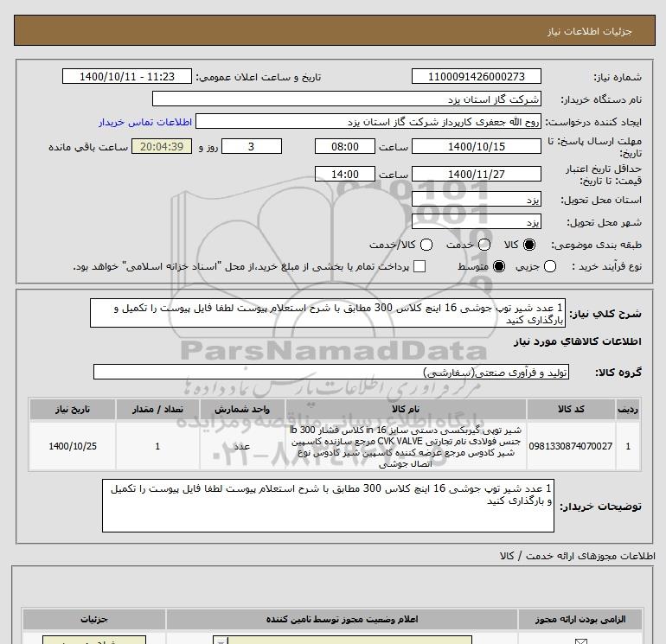Click the remaining time countdown 20:04:39

coord(162,146)
